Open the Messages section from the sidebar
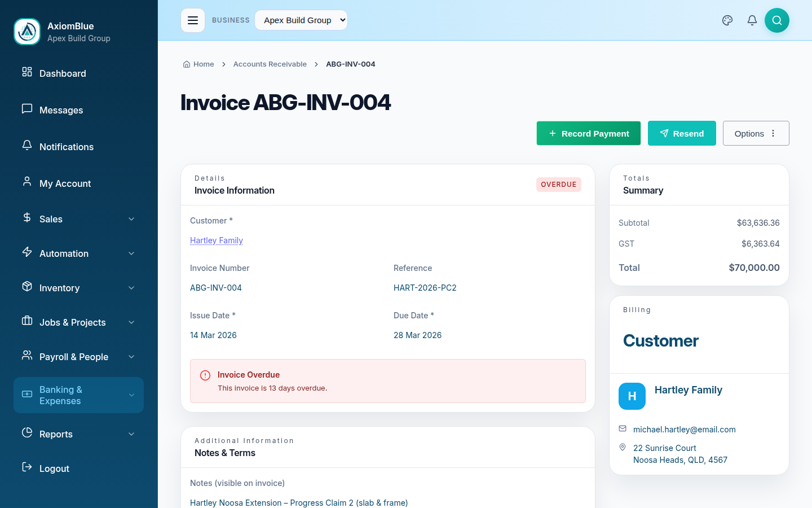 (x=61, y=110)
